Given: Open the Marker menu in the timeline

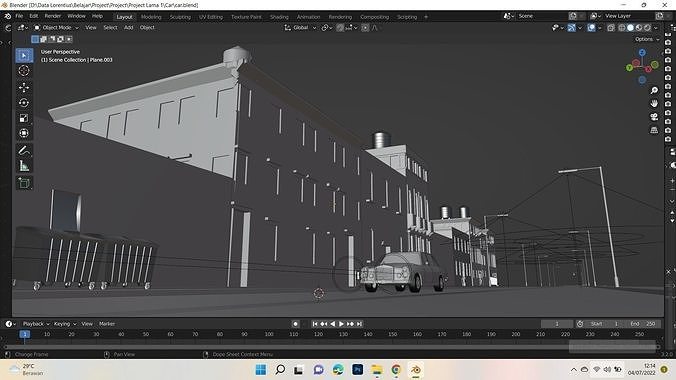Looking at the screenshot, I should click(x=107, y=324).
